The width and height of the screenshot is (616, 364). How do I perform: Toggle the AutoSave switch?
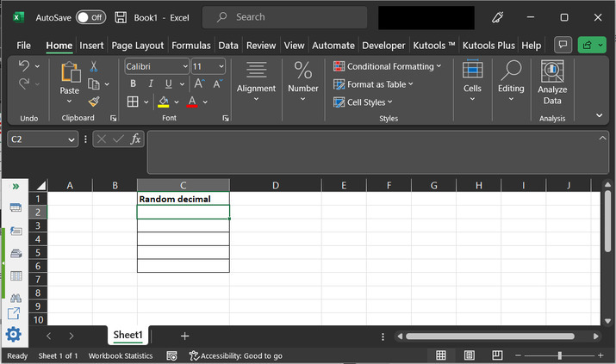click(90, 17)
